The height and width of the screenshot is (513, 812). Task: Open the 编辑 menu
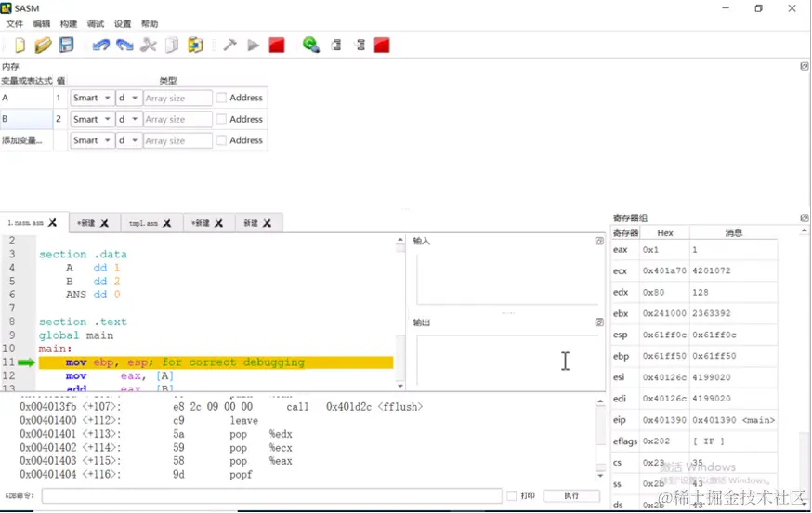pyautogui.click(x=42, y=24)
